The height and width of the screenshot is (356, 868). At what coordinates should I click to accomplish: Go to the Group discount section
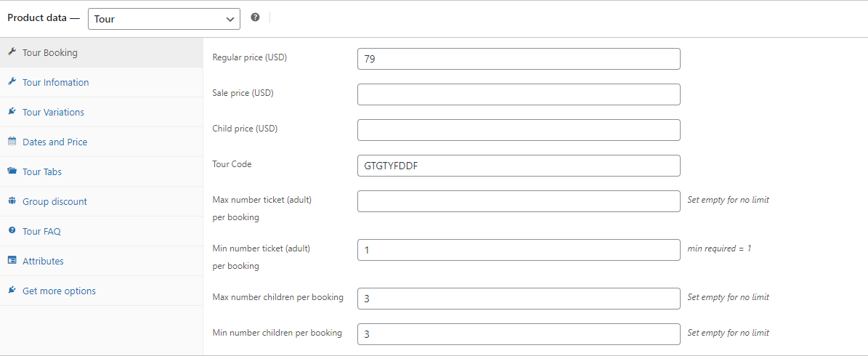coord(54,201)
